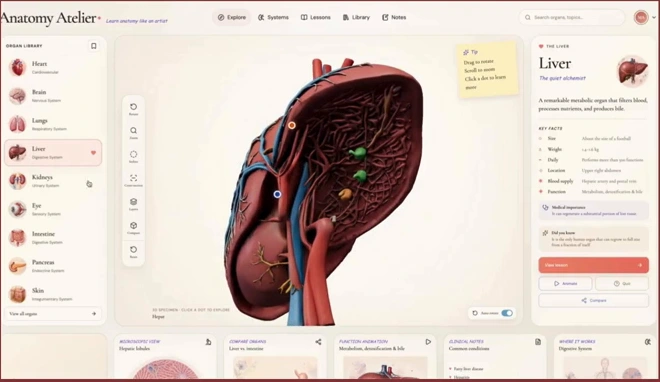Image resolution: width=660 pixels, height=382 pixels.
Task: Open the Systems tab
Action: [x=273, y=17]
